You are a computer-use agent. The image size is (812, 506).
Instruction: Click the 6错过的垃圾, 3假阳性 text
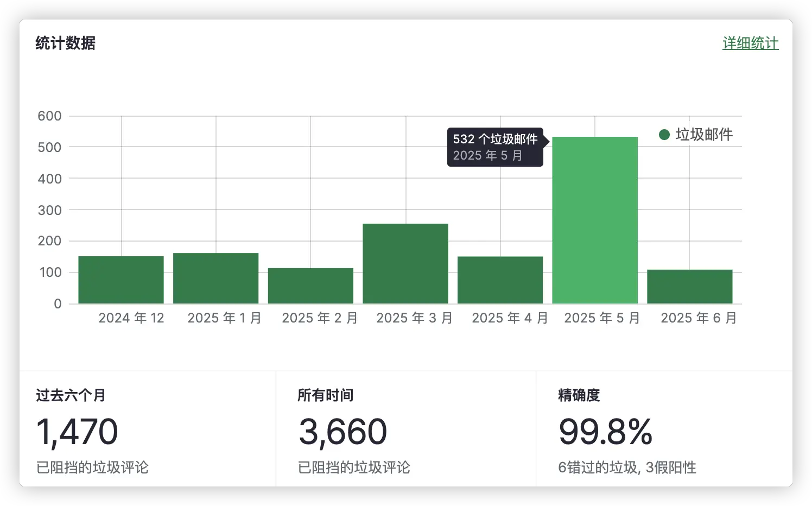point(627,467)
